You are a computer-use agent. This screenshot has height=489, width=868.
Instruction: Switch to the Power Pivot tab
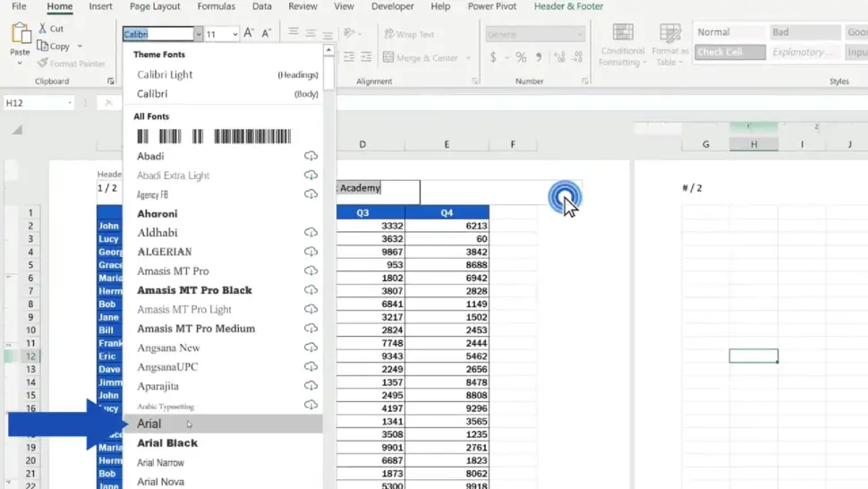[x=491, y=6]
